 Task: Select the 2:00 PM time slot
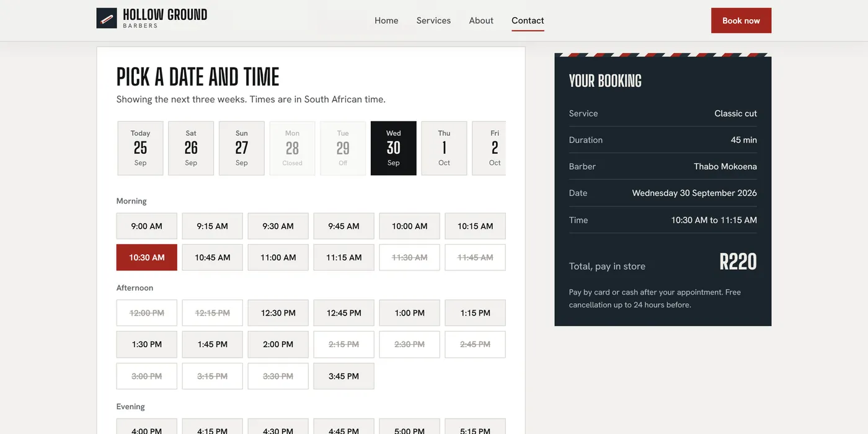(x=278, y=344)
